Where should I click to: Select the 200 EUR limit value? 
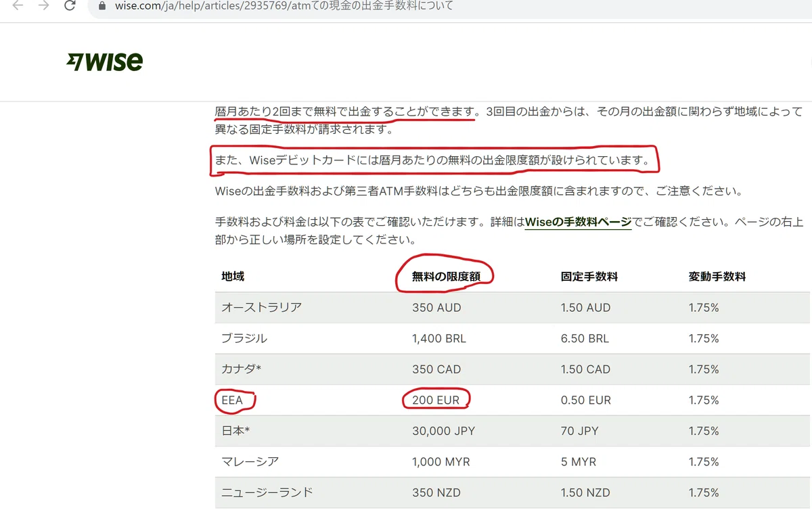click(436, 400)
